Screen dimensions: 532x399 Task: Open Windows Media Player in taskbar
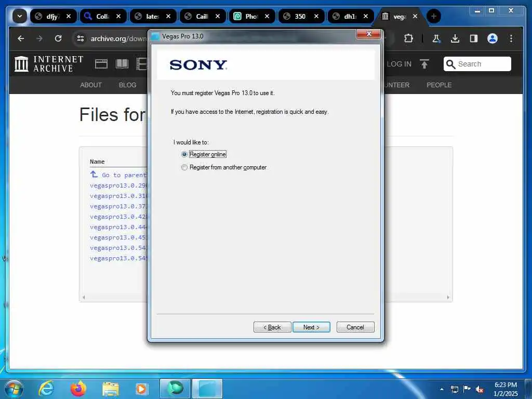[x=142, y=389]
